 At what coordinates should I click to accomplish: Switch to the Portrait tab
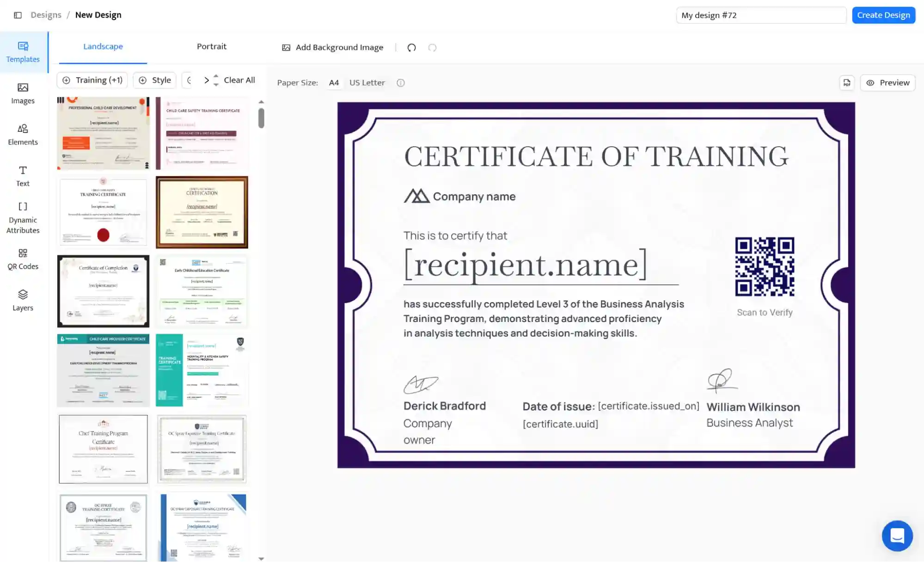pyautogui.click(x=212, y=46)
